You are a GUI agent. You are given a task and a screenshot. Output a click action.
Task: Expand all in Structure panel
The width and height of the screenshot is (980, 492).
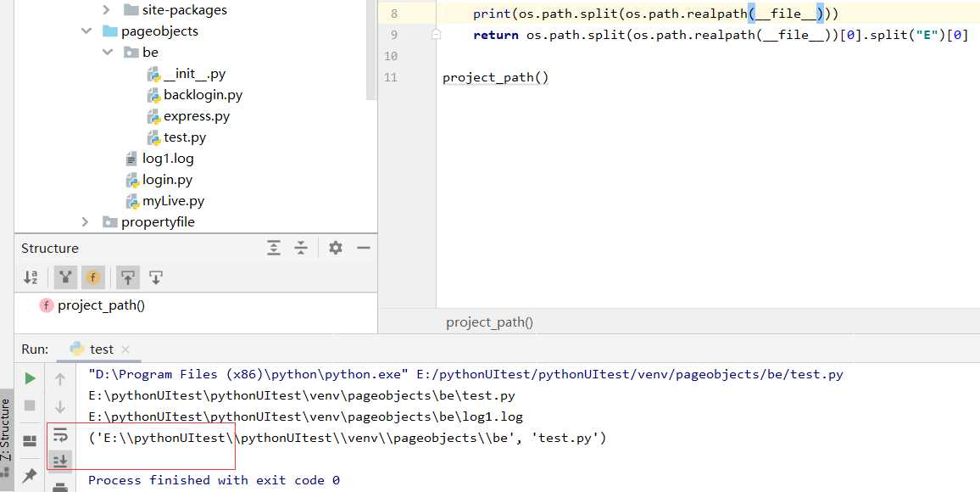click(274, 249)
